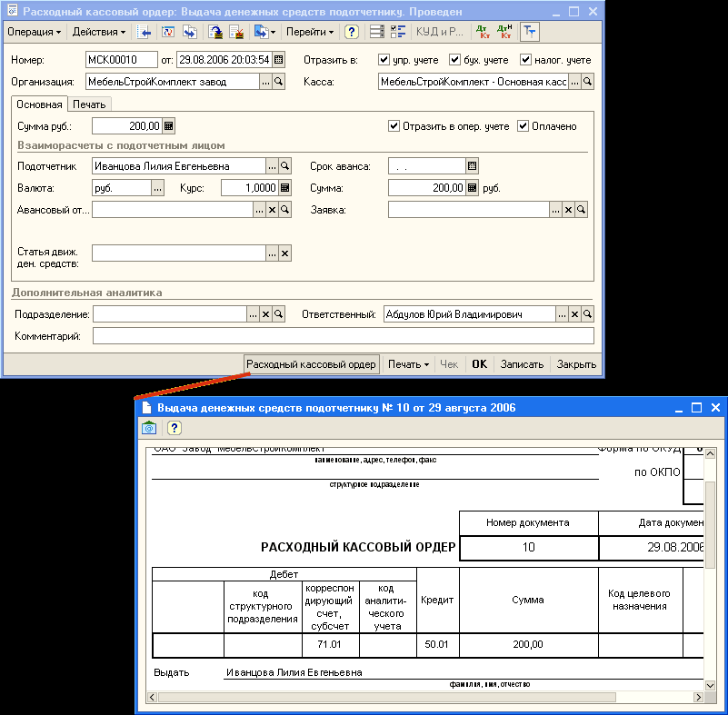Clear the Заявка field
This screenshot has width=728, height=715.
(568, 210)
